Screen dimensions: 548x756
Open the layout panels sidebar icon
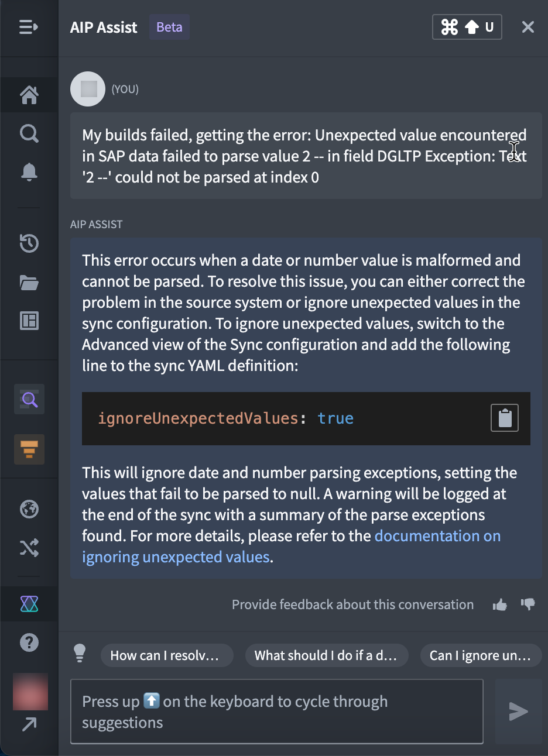pos(29,321)
